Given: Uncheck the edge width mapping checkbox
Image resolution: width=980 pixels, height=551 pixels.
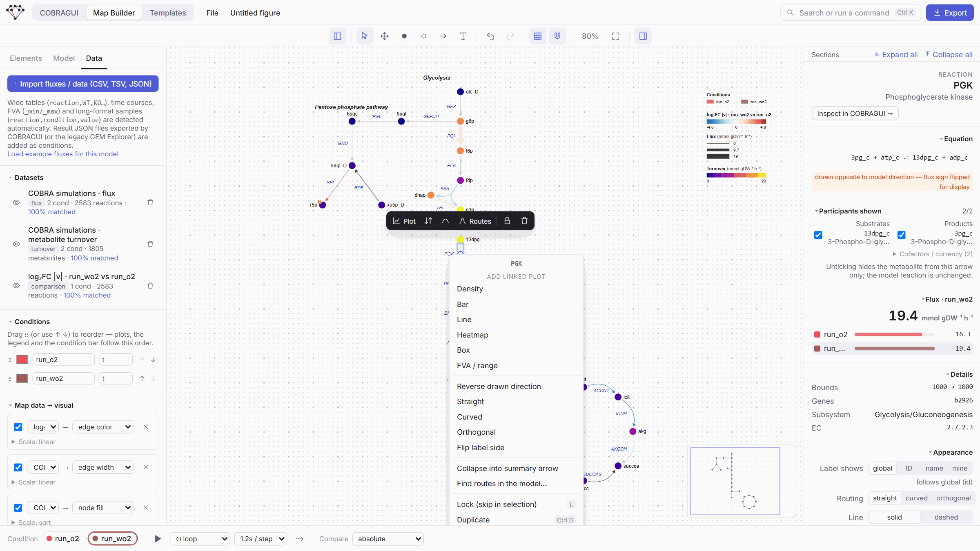Looking at the screenshot, I should coord(18,467).
